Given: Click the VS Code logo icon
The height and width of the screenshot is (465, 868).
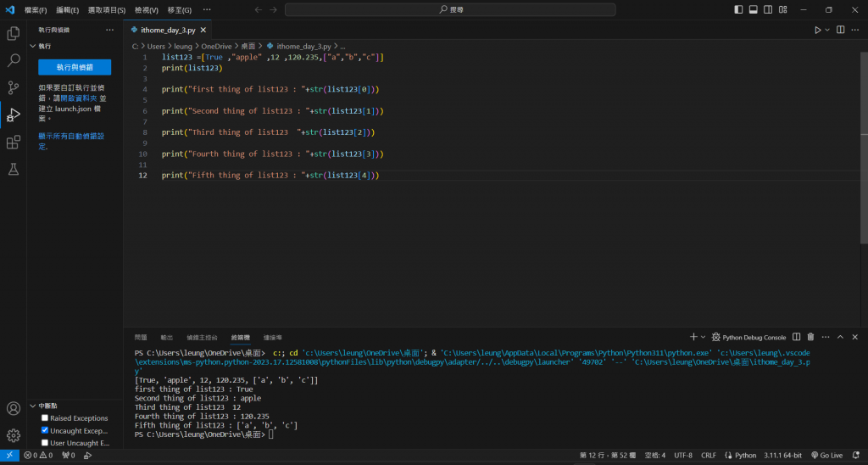Looking at the screenshot, I should [10, 9].
